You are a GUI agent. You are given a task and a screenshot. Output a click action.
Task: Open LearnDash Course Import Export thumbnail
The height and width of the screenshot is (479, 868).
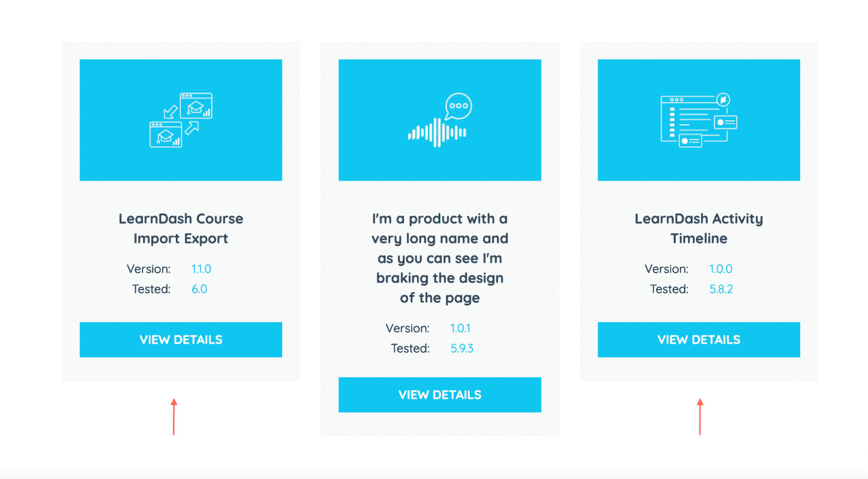tap(181, 120)
